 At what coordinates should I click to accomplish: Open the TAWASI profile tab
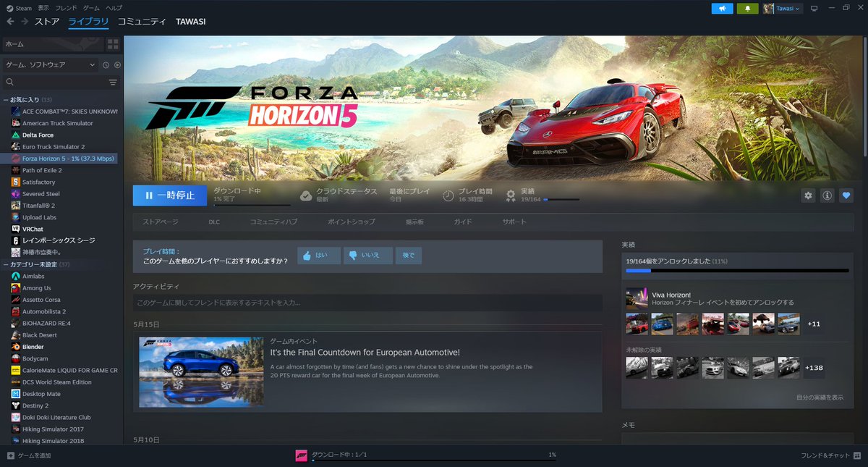pyautogui.click(x=190, y=22)
